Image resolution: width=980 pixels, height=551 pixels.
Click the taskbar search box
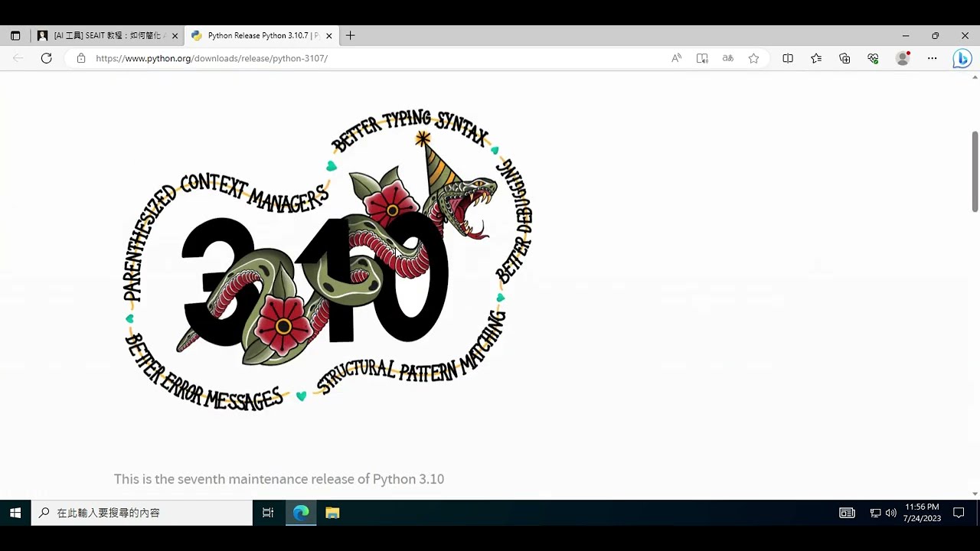coord(142,513)
